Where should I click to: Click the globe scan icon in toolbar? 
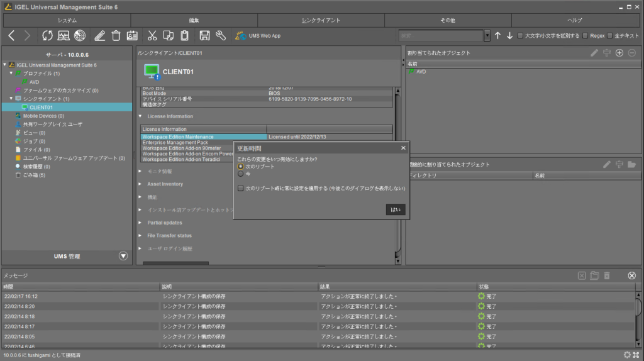coord(80,36)
